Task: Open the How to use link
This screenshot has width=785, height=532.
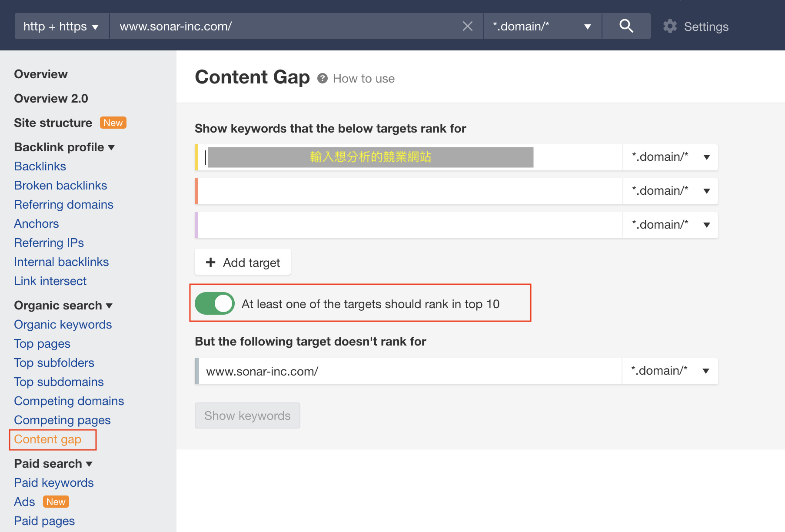Action: pyautogui.click(x=363, y=79)
